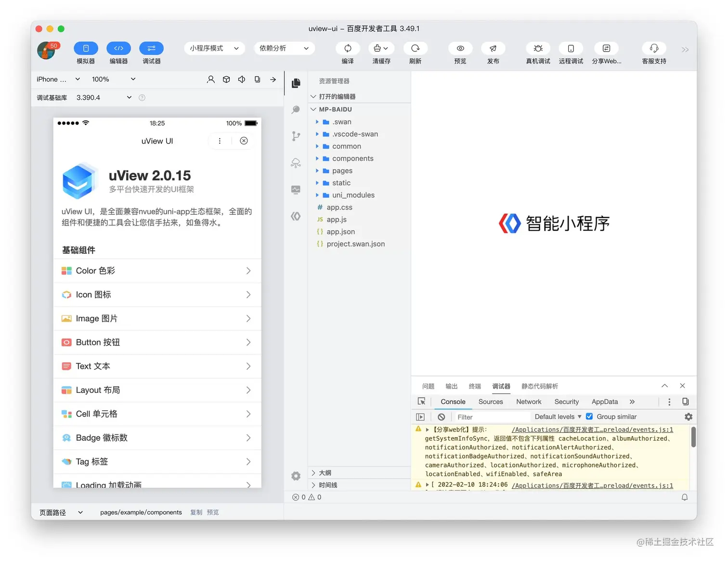Open the first preload/events.js:1 source link

[592, 430]
